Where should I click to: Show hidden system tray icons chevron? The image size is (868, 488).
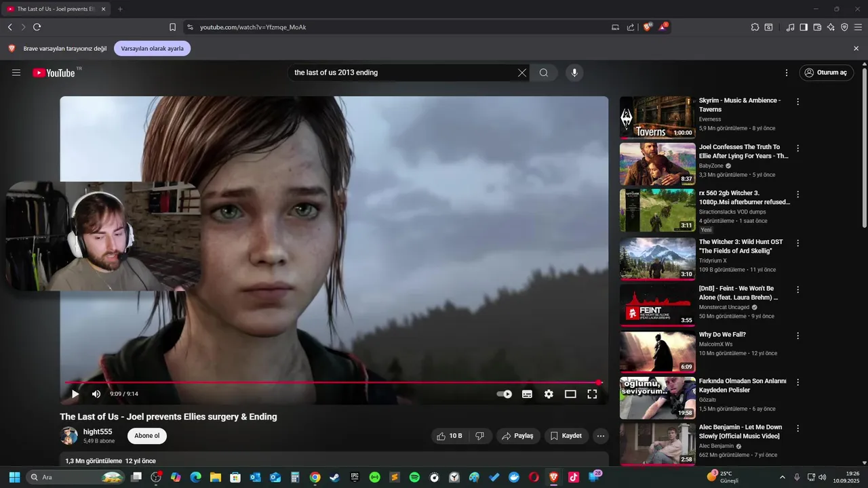click(782, 477)
